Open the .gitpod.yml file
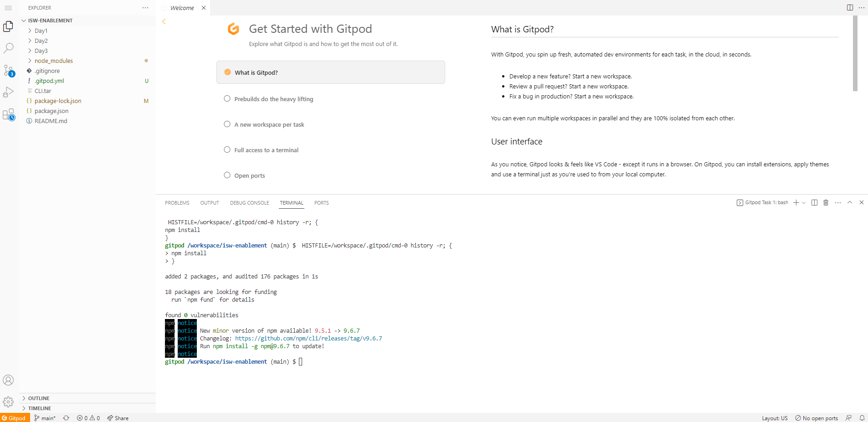Screen dimensions: 868x422 pos(87,81)
